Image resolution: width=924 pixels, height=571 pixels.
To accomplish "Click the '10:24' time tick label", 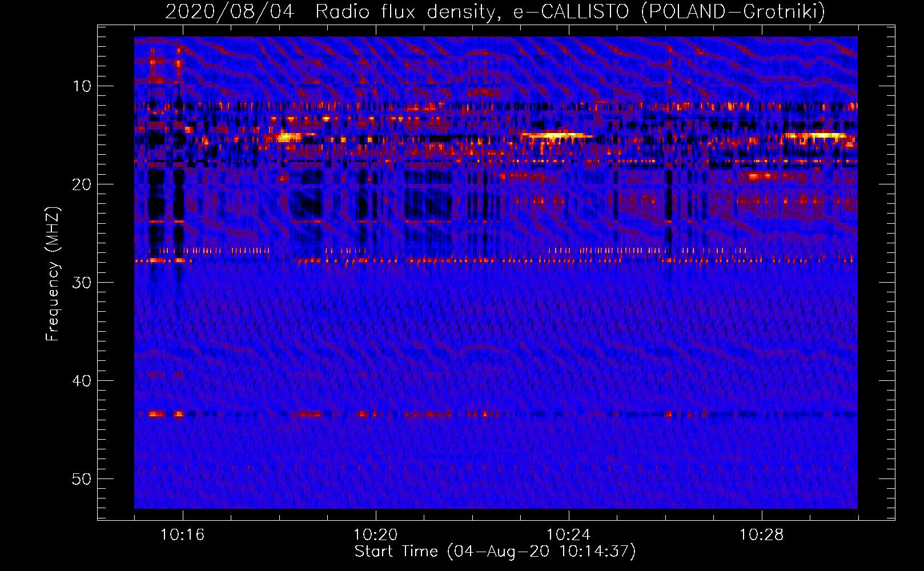I will (x=568, y=535).
